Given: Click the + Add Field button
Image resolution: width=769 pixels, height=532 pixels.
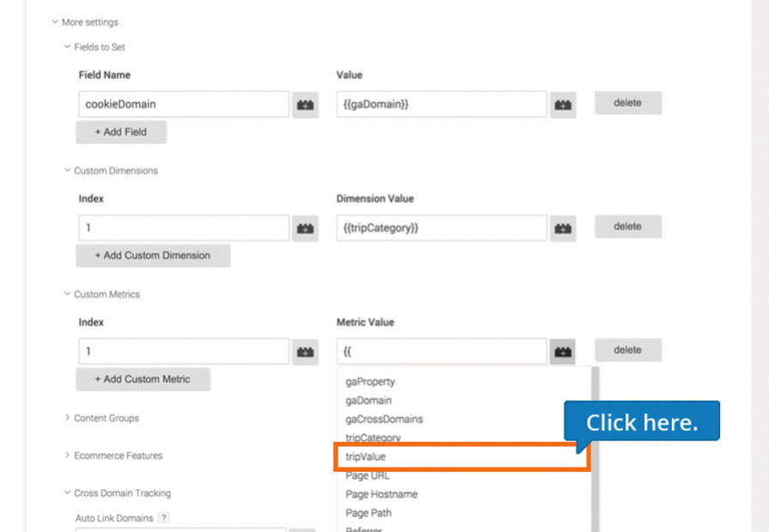Looking at the screenshot, I should (x=121, y=132).
